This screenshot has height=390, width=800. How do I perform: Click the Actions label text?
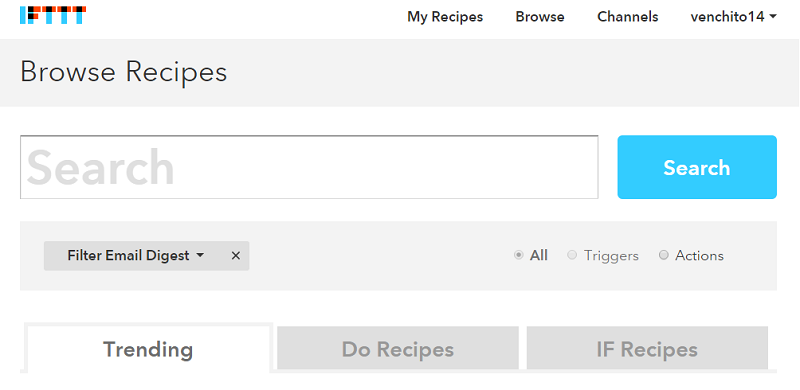[x=699, y=255]
